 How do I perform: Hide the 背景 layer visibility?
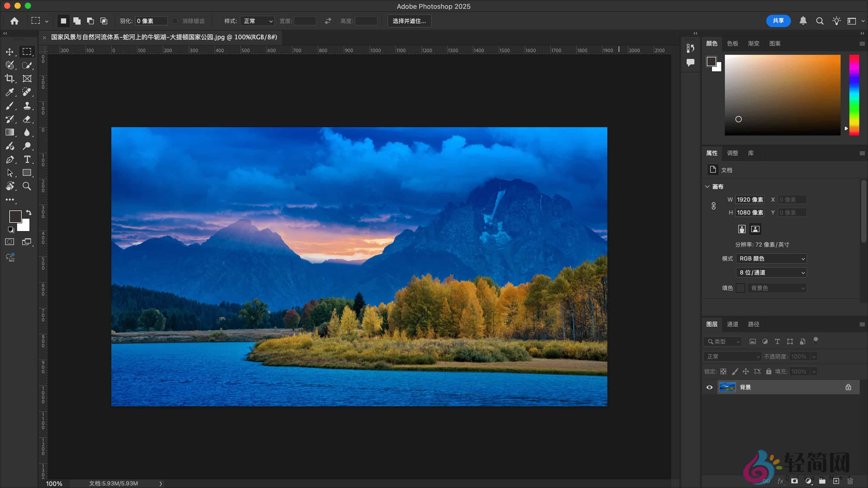[x=709, y=387]
